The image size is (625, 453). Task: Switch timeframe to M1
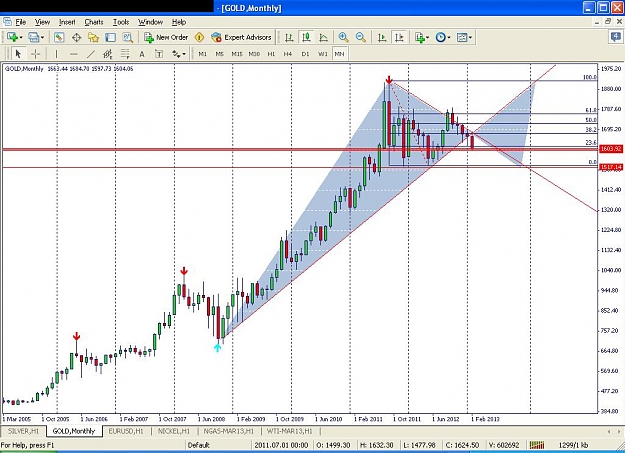[x=202, y=54]
